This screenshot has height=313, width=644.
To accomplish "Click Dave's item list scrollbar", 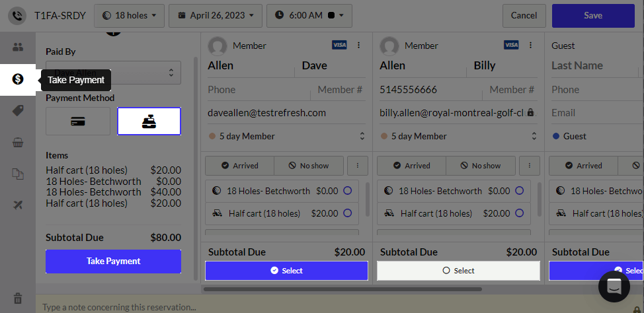I will pyautogui.click(x=367, y=200).
